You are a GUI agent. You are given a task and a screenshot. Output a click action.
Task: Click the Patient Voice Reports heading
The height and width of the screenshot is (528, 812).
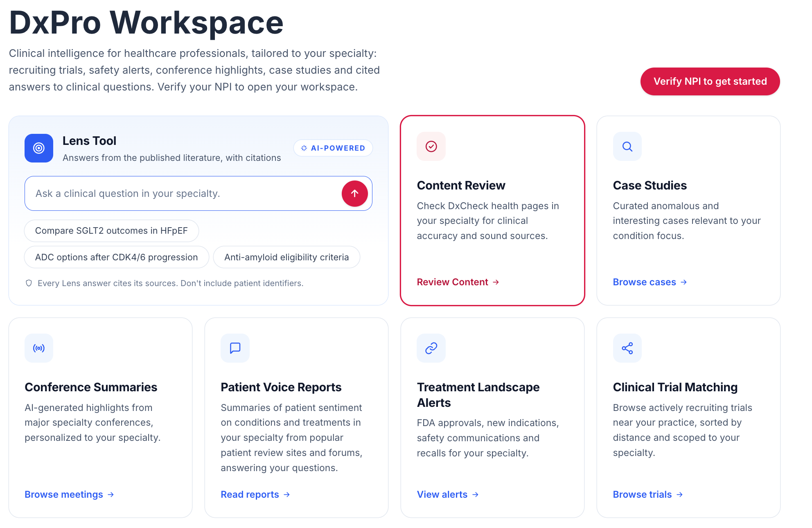click(x=281, y=387)
